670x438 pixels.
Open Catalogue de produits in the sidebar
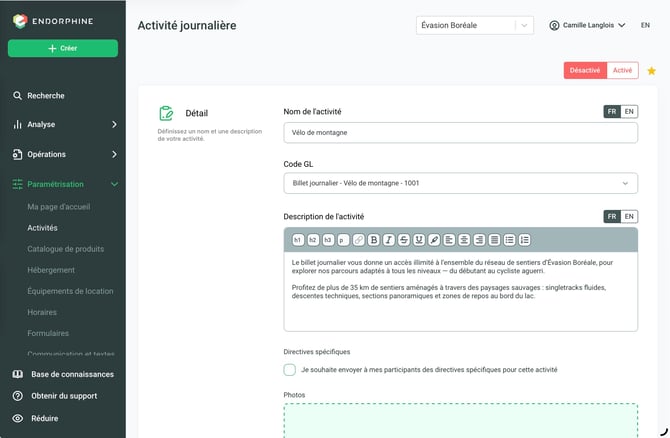[x=66, y=249]
